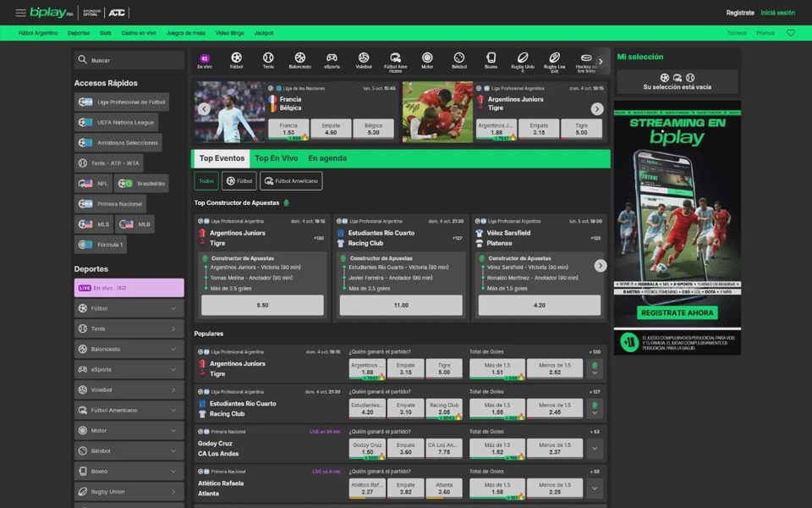Switch to Top Eventos tab
812x508 pixels.
coord(222,158)
